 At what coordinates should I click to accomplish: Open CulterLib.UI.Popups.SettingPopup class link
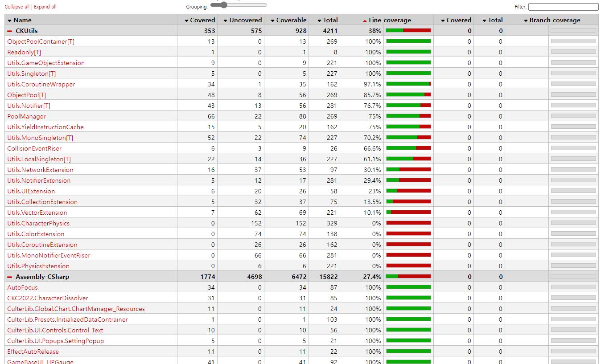[x=55, y=341]
